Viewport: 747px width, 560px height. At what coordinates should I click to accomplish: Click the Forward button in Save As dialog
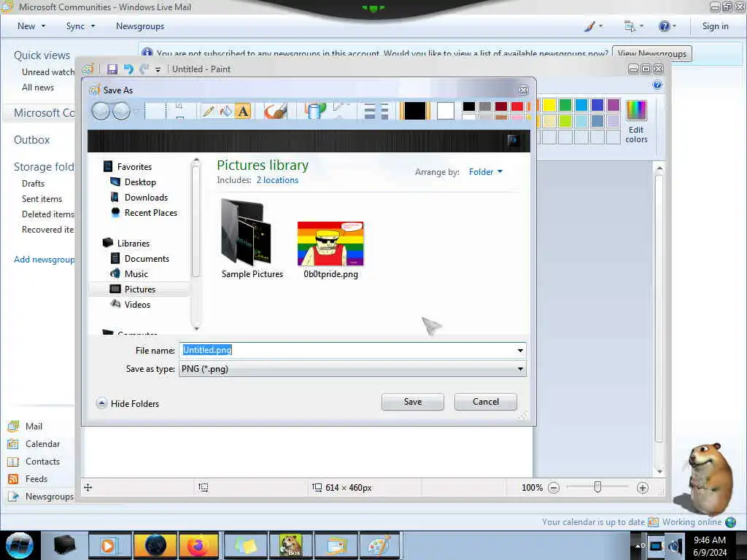(x=122, y=111)
